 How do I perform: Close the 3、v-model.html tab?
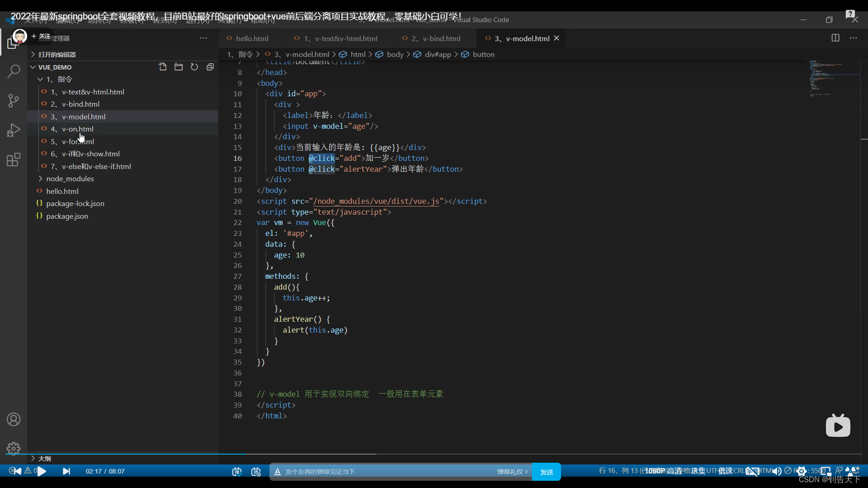click(557, 38)
